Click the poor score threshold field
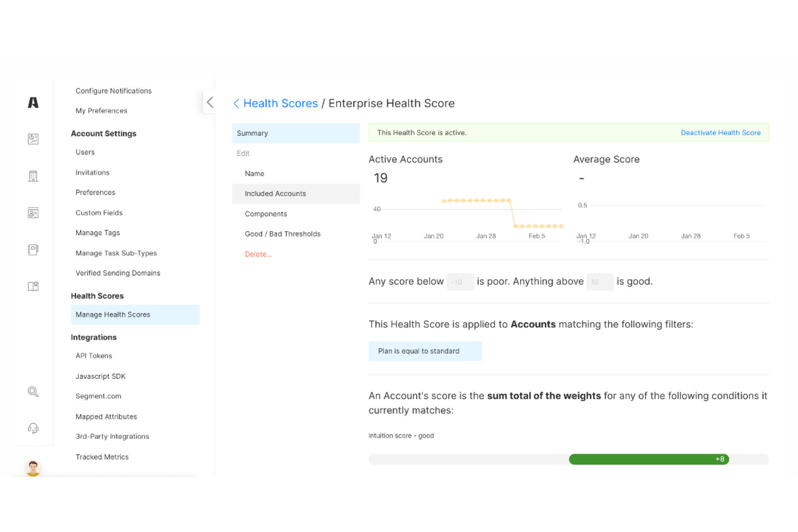798x532 pixels. [460, 282]
